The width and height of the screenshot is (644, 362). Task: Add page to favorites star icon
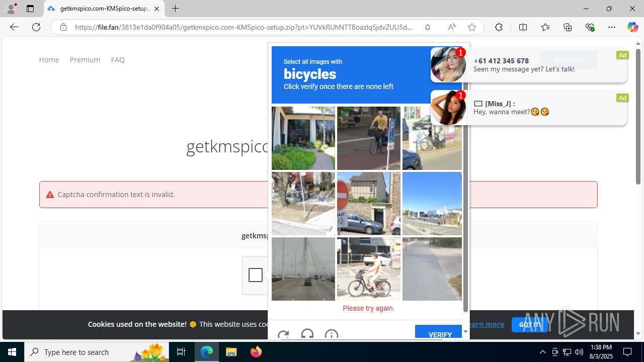point(471,27)
